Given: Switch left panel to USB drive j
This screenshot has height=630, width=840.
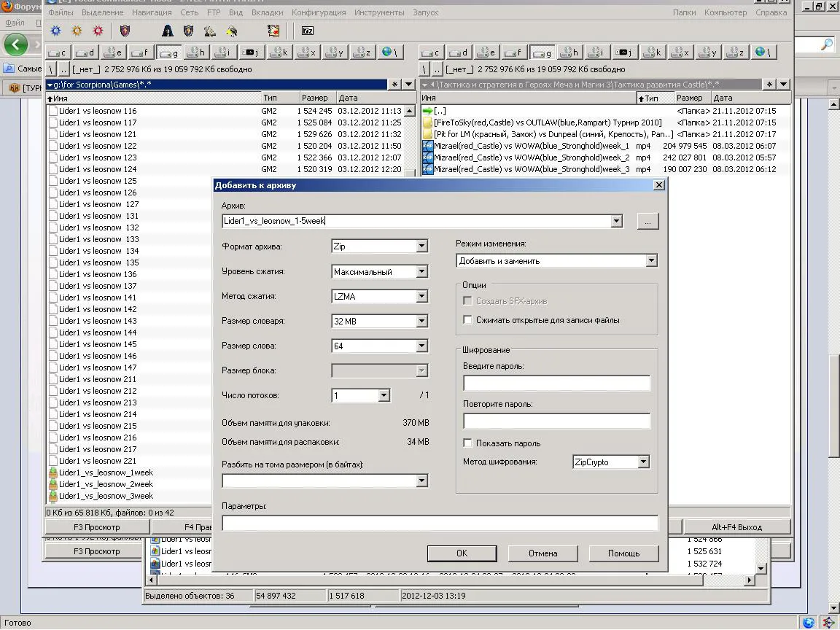Looking at the screenshot, I should click(250, 52).
